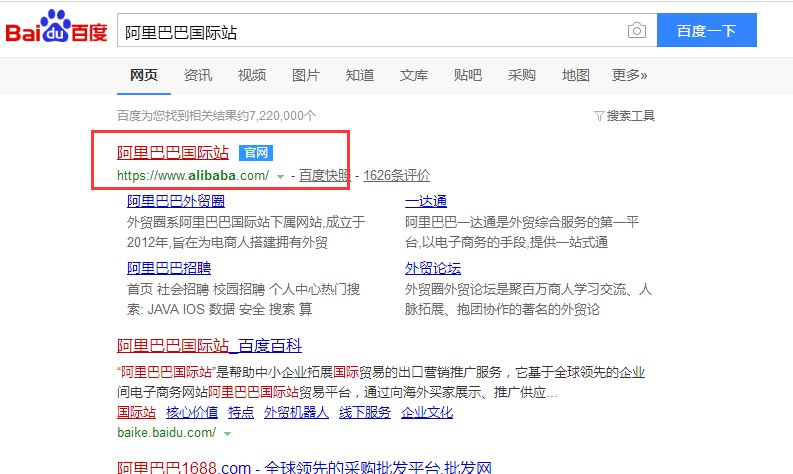Expand the arrow next to alibaba.com URL
The image size is (793, 474).
280,177
